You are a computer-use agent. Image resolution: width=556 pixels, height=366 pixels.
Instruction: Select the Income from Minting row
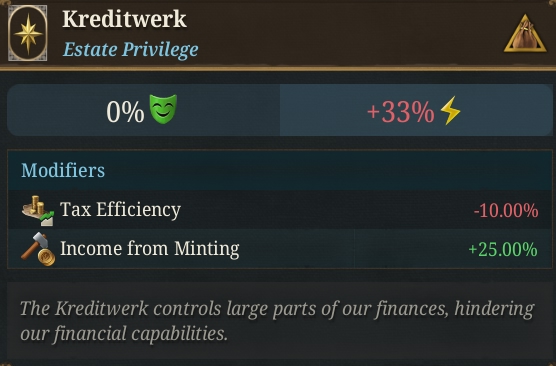280,249
